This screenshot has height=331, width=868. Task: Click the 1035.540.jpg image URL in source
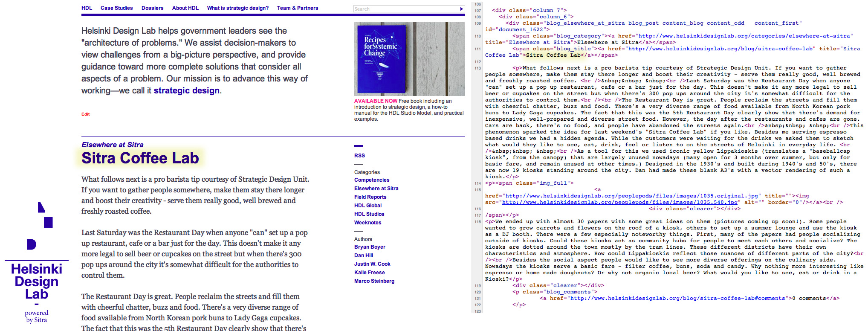click(621, 202)
